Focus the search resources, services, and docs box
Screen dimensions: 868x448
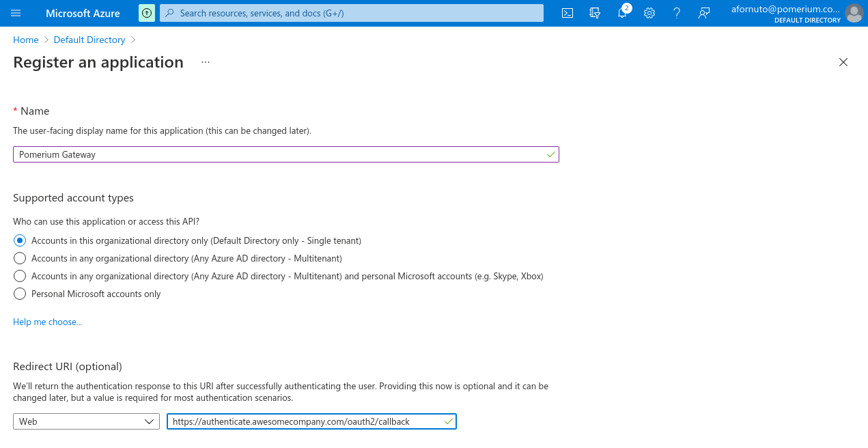click(x=352, y=13)
